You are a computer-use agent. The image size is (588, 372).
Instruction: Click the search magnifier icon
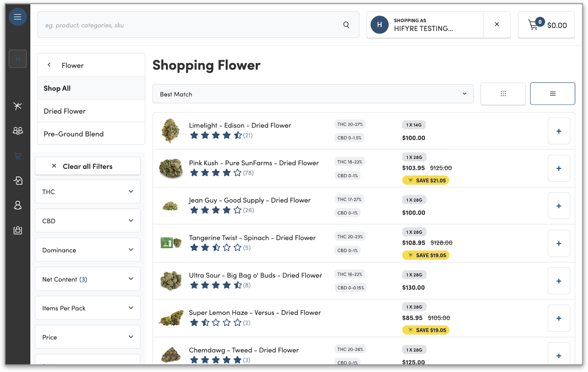tap(346, 25)
